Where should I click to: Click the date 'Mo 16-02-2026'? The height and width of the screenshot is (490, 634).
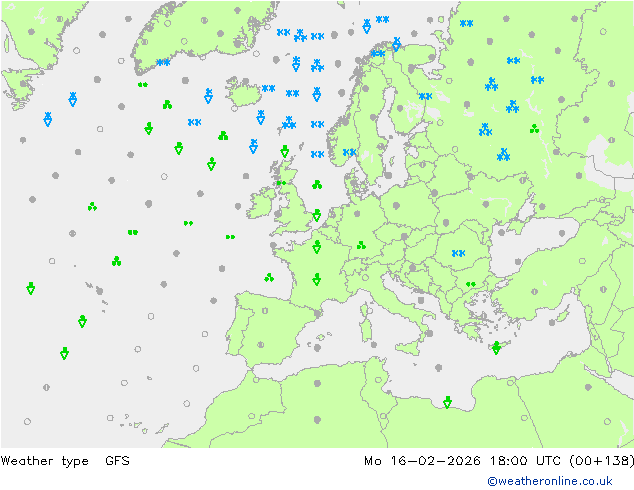422,461
